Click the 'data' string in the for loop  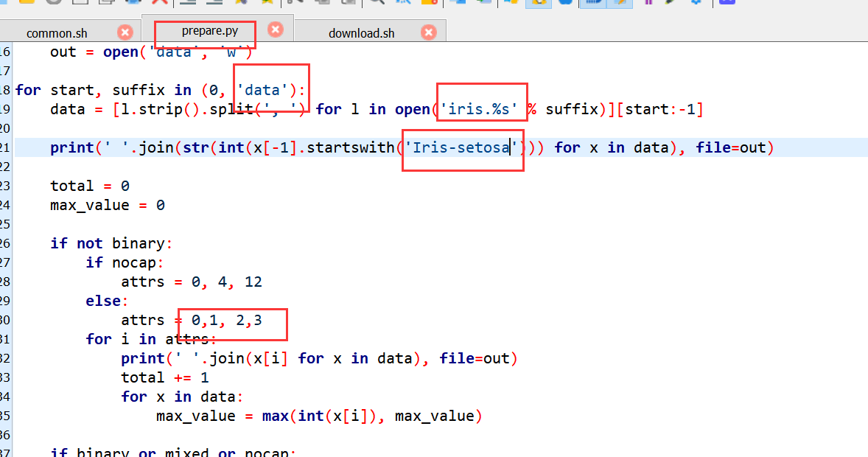point(262,90)
